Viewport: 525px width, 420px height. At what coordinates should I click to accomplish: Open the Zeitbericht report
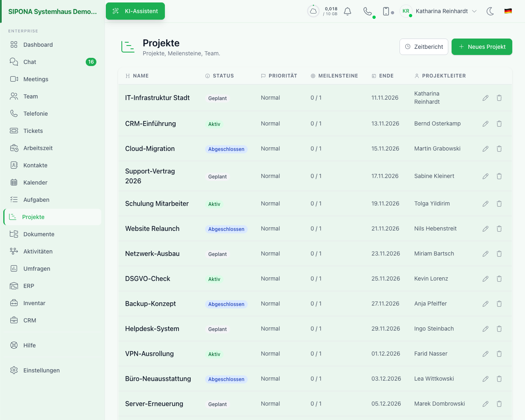point(424,47)
